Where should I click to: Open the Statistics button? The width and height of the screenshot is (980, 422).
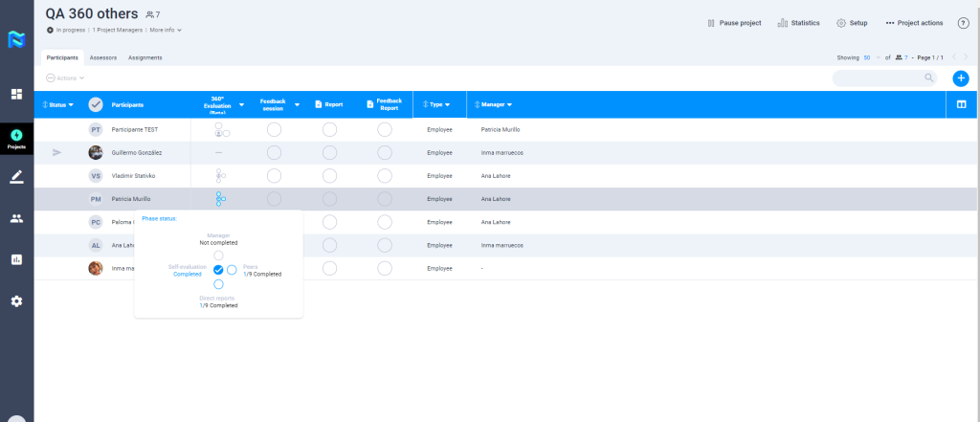(798, 23)
